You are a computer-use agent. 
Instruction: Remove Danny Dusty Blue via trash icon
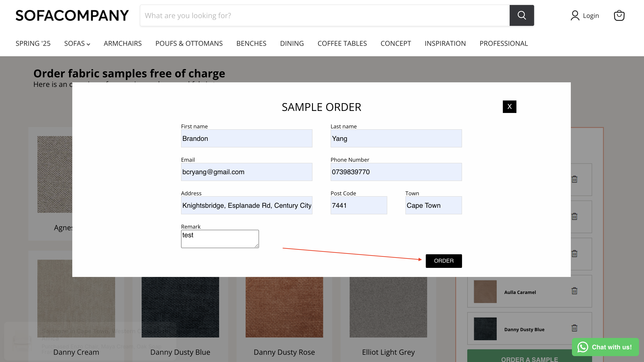click(574, 328)
